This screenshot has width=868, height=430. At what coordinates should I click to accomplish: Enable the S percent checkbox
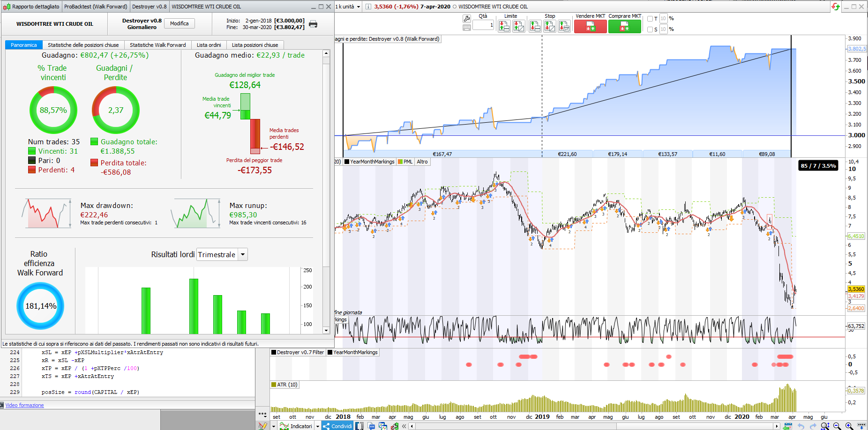point(650,30)
